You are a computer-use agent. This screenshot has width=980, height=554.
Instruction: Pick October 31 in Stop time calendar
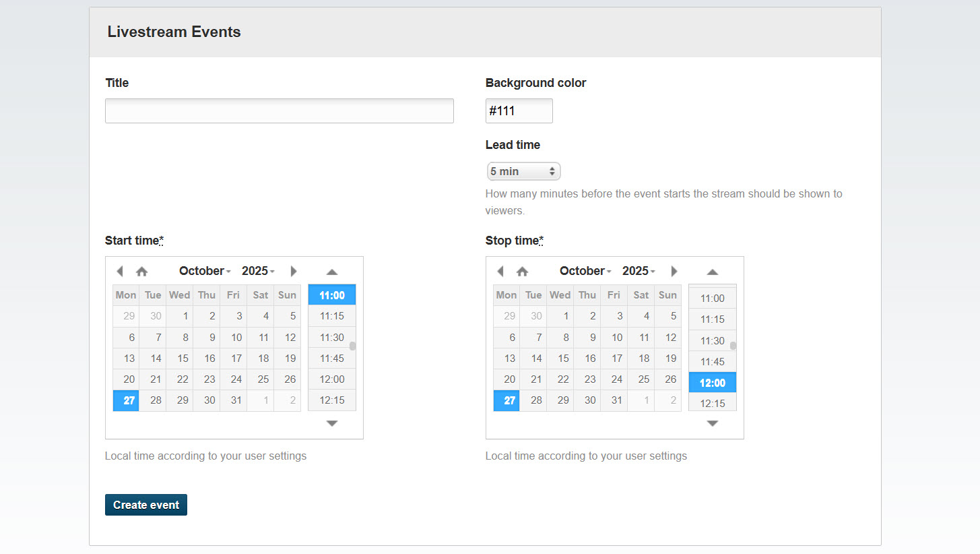(616, 400)
